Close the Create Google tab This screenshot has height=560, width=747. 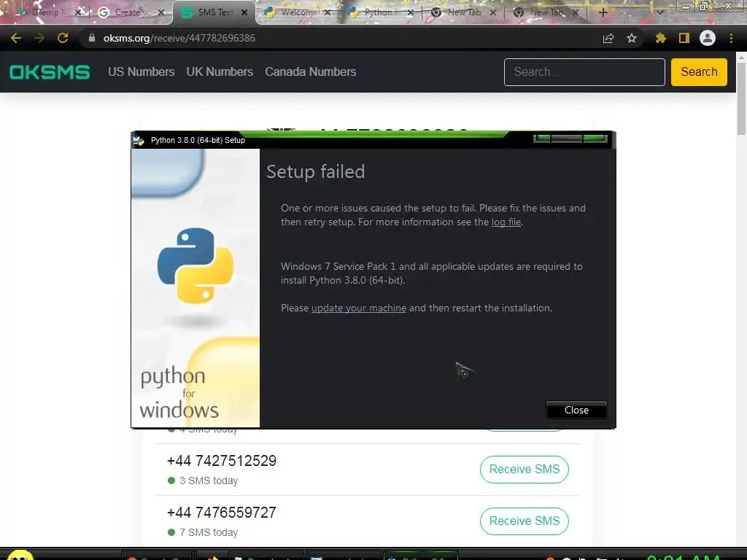161,12
